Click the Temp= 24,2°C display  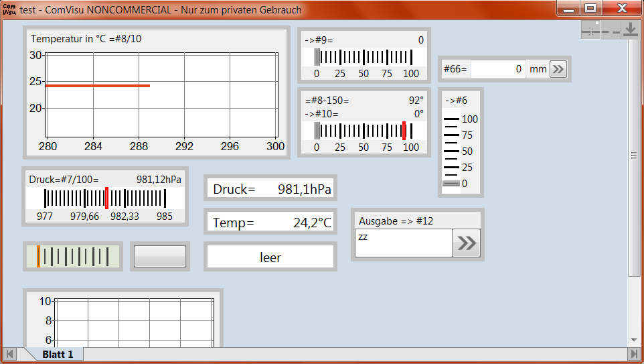click(270, 223)
